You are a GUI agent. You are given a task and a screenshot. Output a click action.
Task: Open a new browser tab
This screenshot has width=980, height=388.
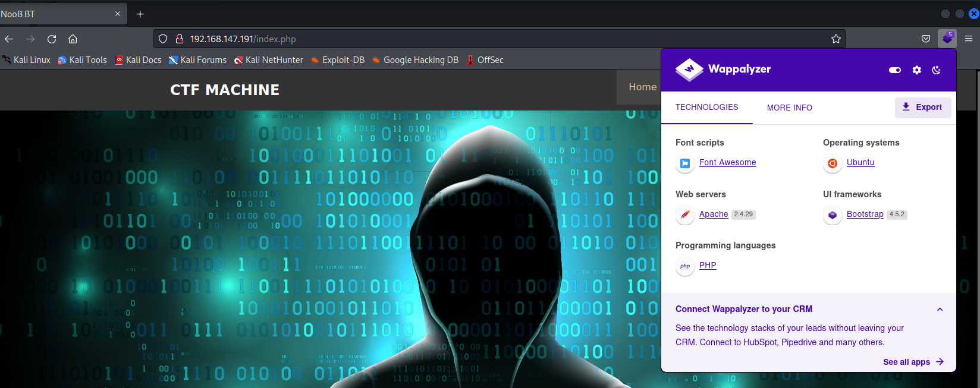(x=140, y=14)
